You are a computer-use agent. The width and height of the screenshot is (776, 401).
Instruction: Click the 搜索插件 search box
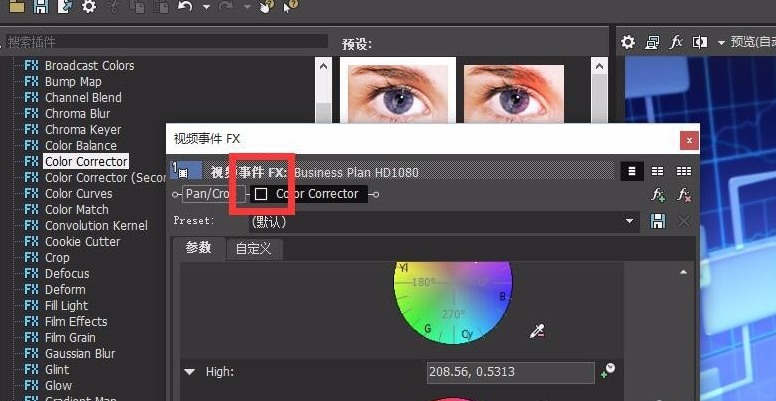click(x=167, y=42)
